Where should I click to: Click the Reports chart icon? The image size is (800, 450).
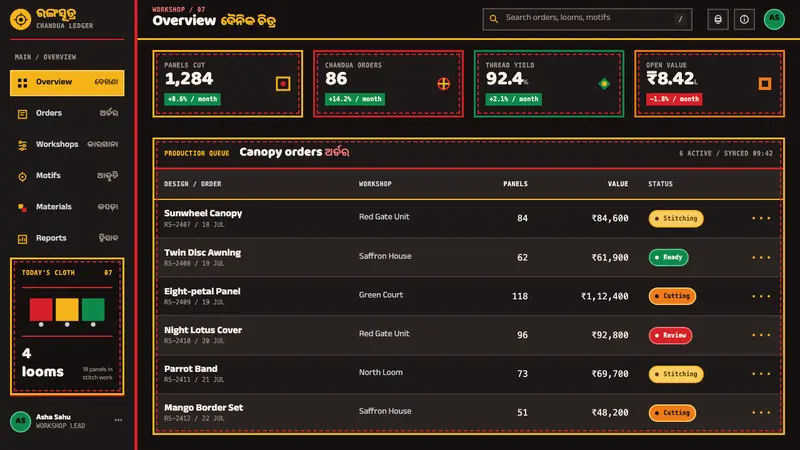pyautogui.click(x=22, y=239)
